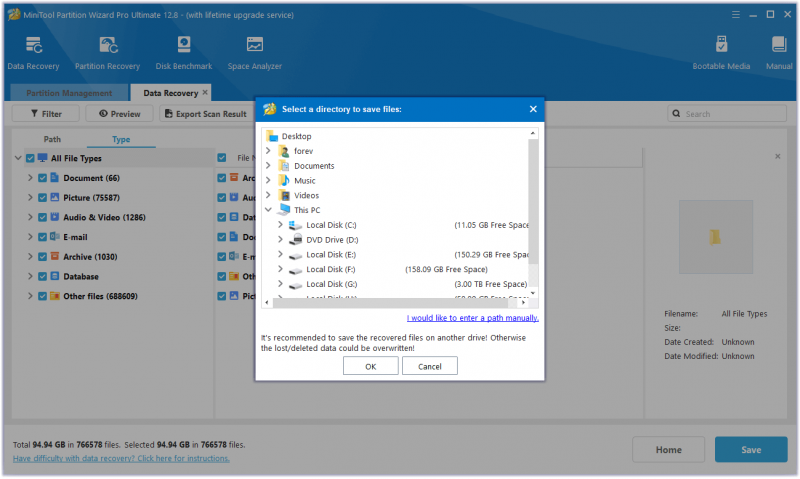Image resolution: width=800 pixels, height=479 pixels.
Task: Switch to the Partition Management tab
Action: pos(69,93)
